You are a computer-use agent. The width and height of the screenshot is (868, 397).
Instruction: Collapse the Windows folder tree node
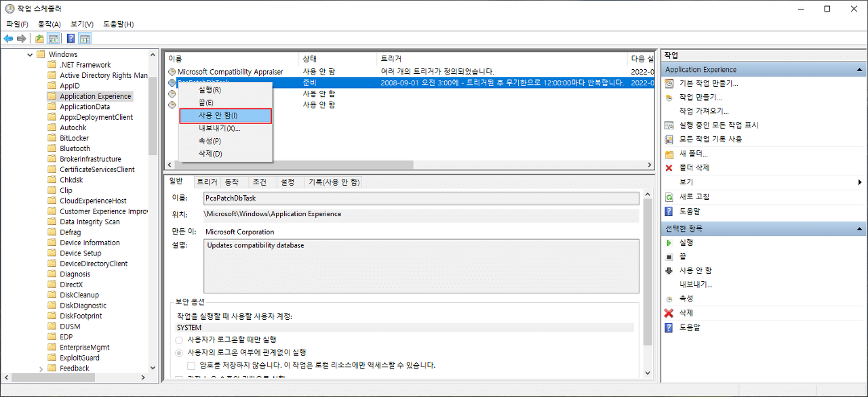click(x=30, y=54)
